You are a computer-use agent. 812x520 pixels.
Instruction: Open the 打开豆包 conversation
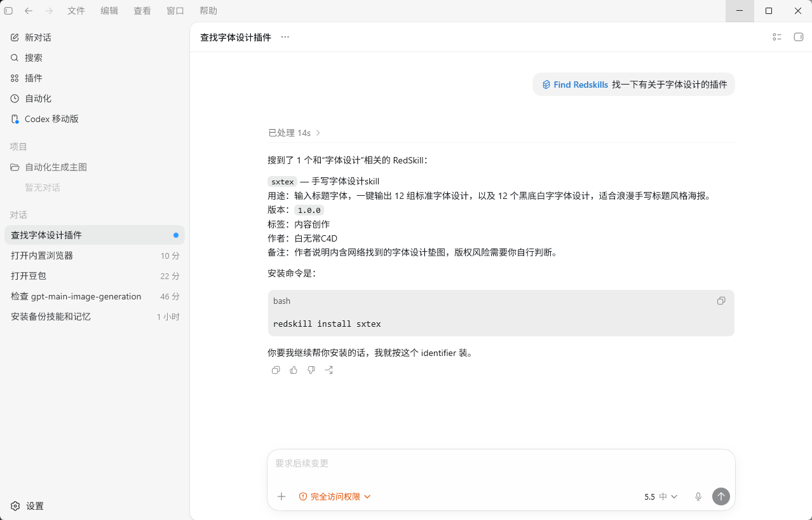click(x=95, y=276)
